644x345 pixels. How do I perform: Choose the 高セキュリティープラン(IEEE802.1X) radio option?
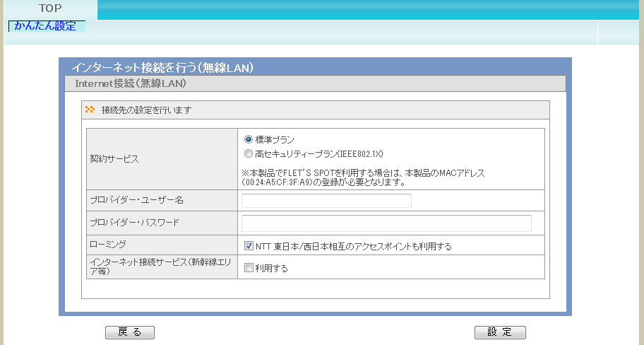248,153
